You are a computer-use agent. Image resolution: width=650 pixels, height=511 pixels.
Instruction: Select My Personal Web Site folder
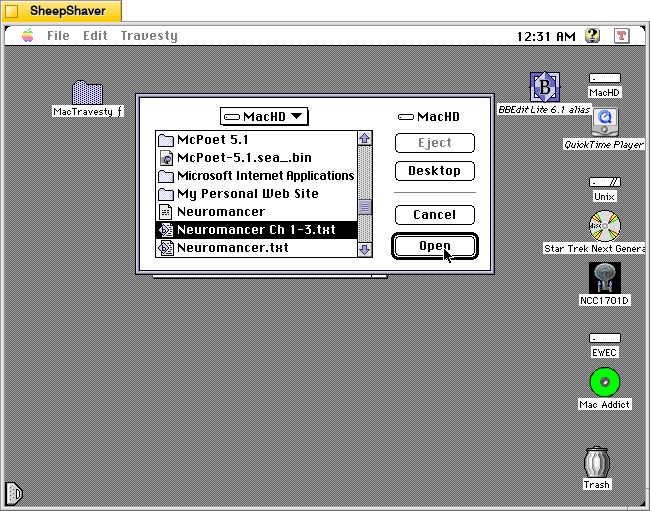[x=256, y=194]
